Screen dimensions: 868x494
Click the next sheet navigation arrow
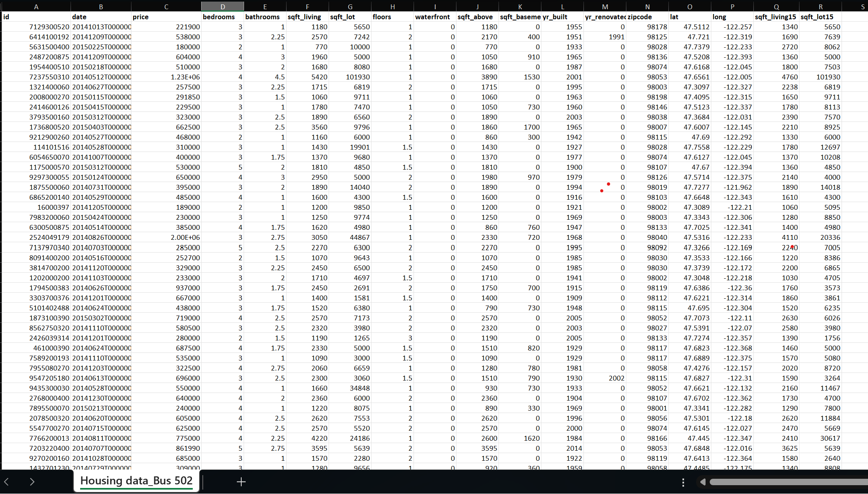coord(32,482)
